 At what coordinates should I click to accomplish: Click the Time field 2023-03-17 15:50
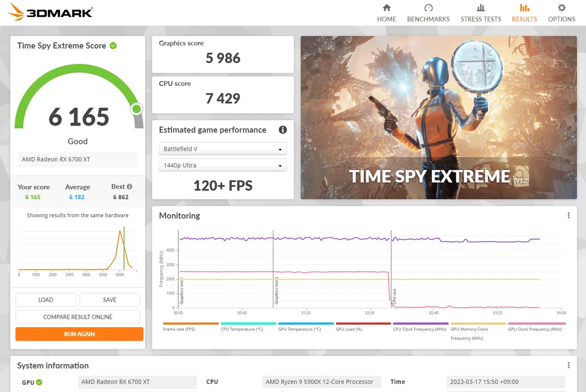(506, 382)
